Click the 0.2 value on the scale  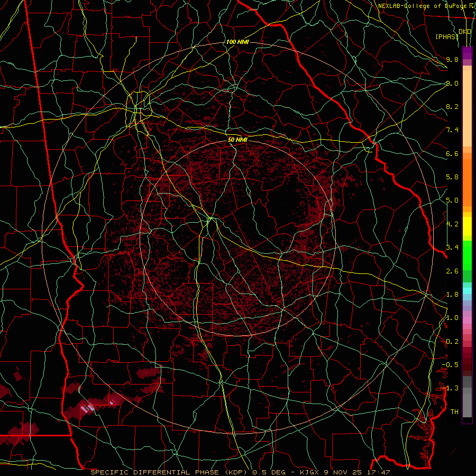pos(452,342)
